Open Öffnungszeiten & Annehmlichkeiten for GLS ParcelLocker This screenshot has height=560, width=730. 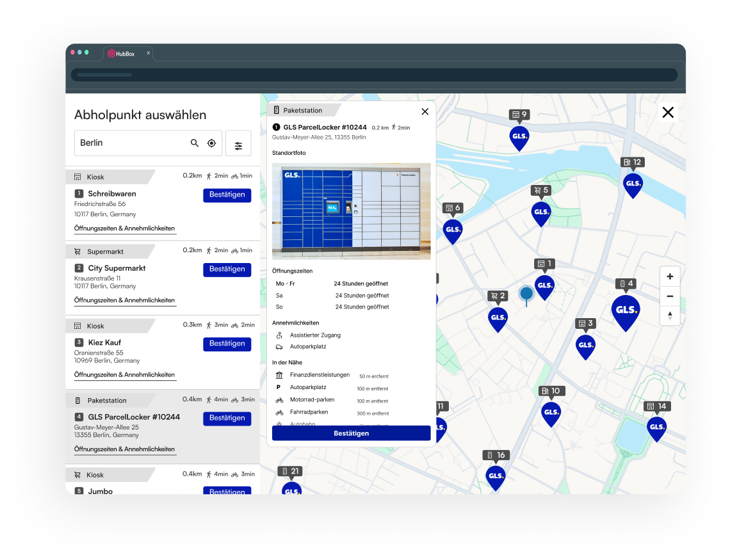point(125,449)
